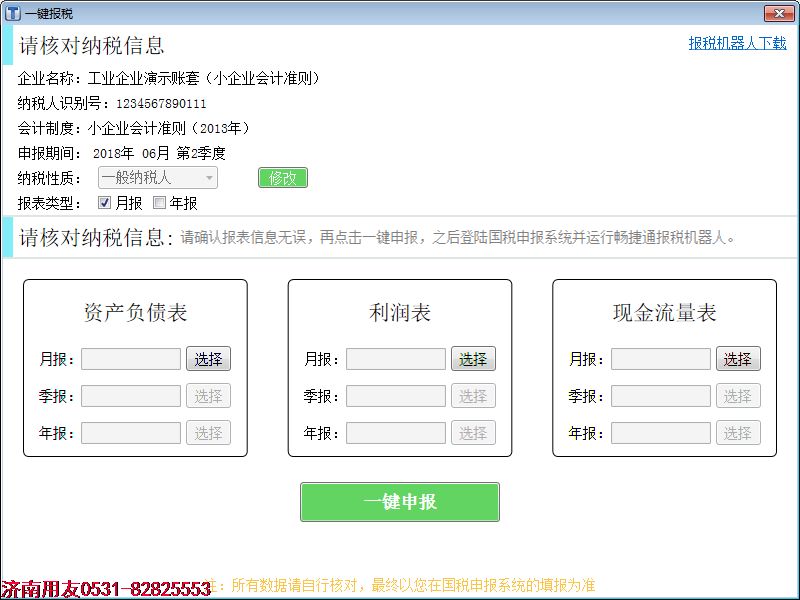This screenshot has width=800, height=600.
Task: Click the app icon in title bar
Action: 12,13
